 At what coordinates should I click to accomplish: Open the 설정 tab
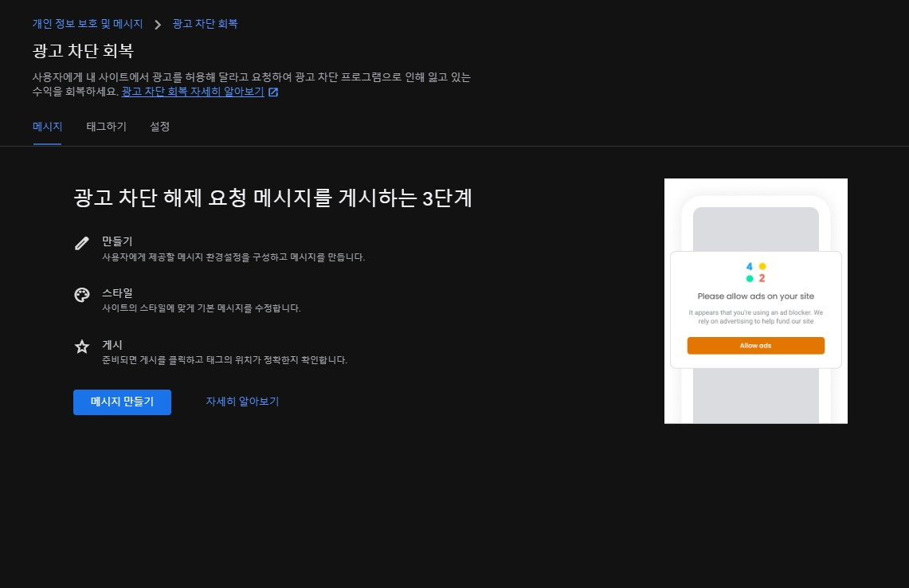click(x=159, y=127)
